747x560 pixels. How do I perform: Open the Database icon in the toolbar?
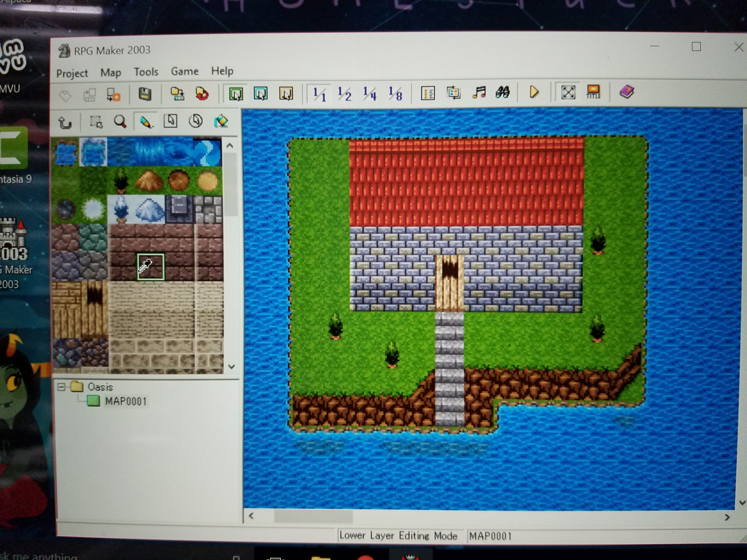[x=428, y=93]
